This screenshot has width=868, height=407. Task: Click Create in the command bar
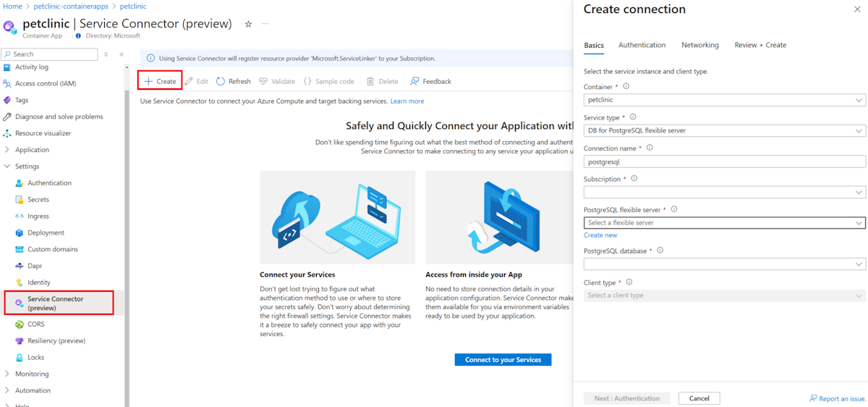(x=160, y=81)
